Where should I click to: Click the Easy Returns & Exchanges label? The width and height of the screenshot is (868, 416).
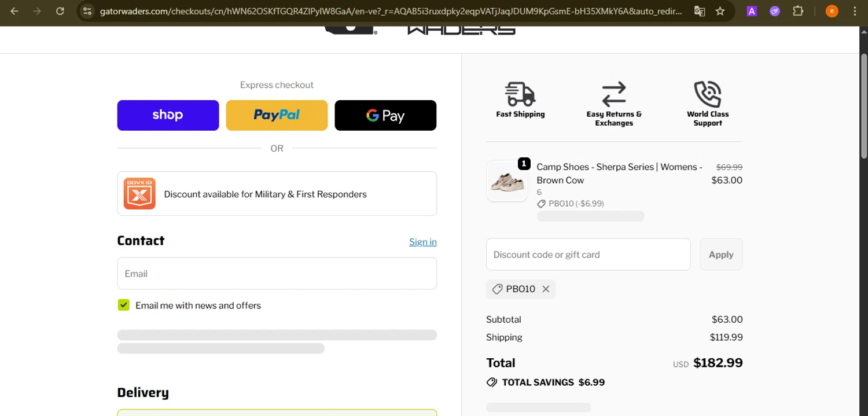[x=614, y=119]
